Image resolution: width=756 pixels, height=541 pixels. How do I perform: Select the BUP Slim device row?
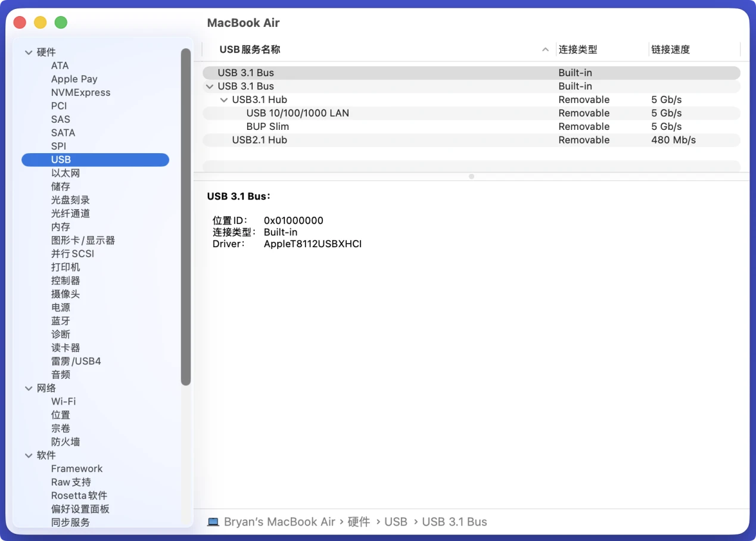(471, 127)
